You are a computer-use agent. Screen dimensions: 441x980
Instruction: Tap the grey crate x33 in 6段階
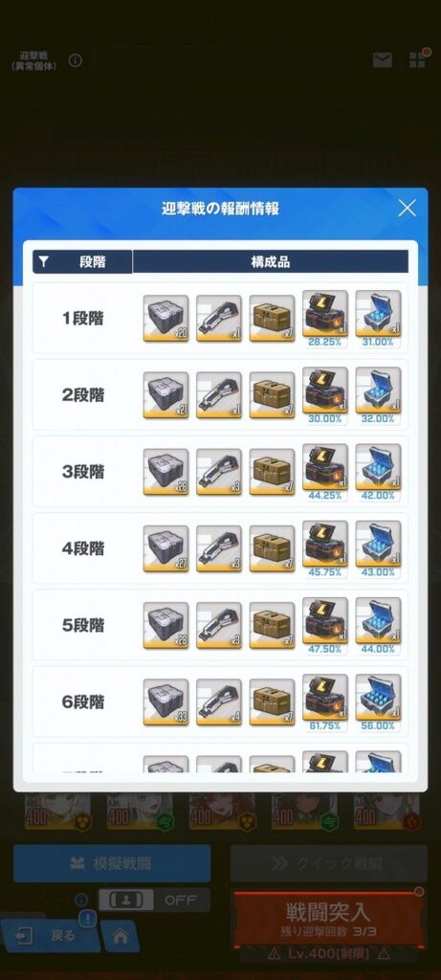pos(165,702)
